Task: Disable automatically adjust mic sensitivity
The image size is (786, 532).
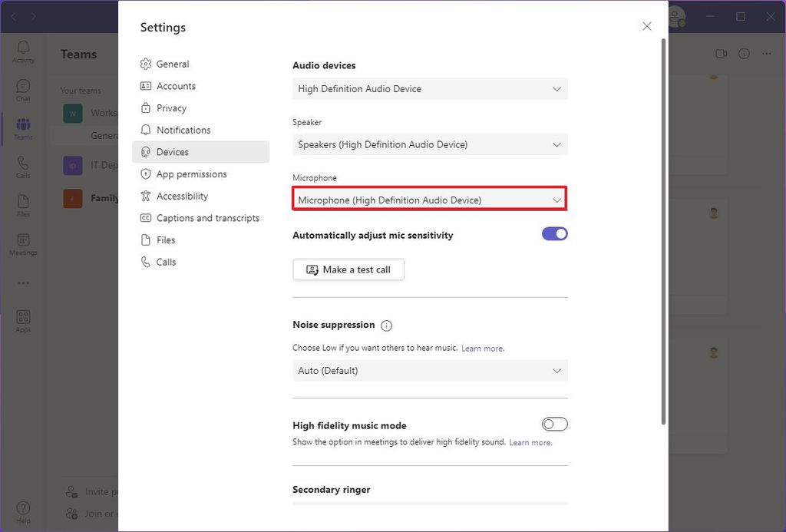Action: point(554,233)
